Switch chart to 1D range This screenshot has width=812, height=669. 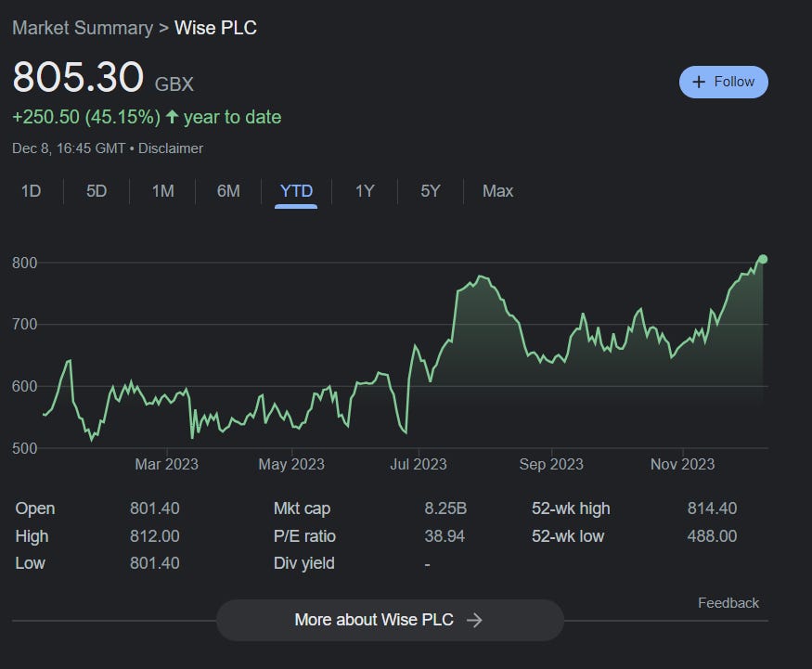tap(31, 191)
